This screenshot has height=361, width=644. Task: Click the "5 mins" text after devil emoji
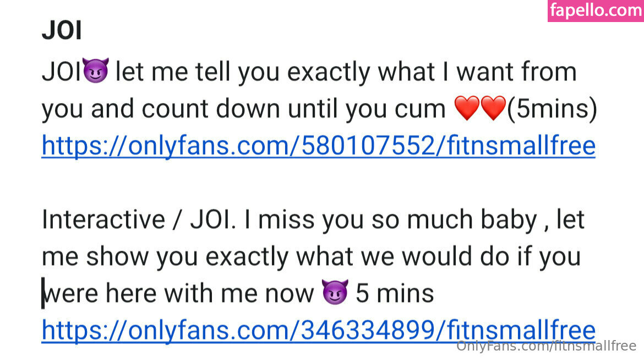click(395, 293)
